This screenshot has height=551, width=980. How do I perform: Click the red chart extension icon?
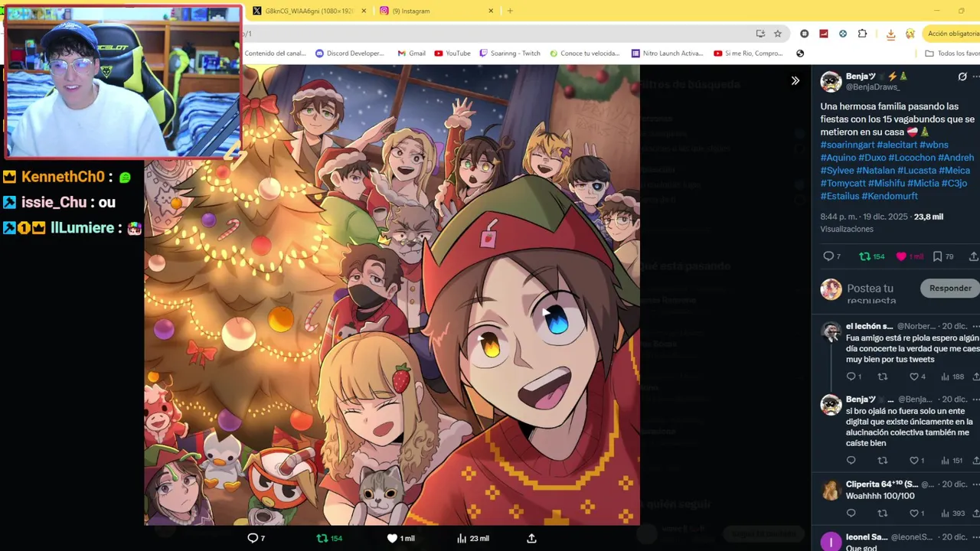coord(824,34)
